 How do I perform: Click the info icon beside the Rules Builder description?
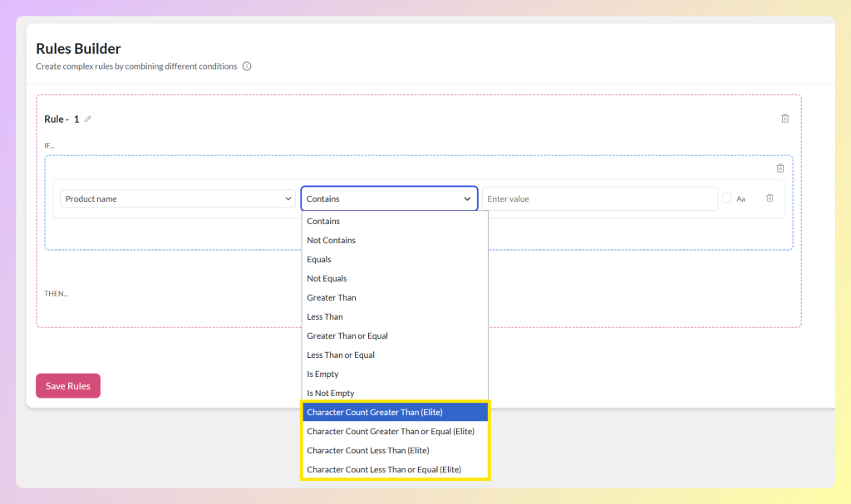[247, 66]
